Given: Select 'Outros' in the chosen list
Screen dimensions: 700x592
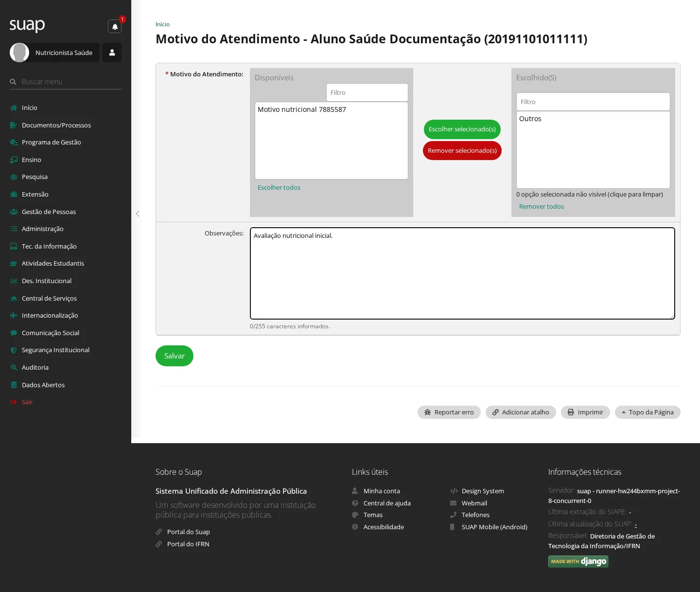Looking at the screenshot, I should [x=530, y=119].
